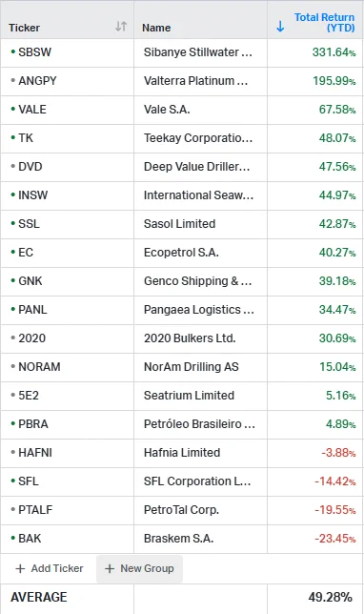Add a new ticker to the list

coord(50,568)
